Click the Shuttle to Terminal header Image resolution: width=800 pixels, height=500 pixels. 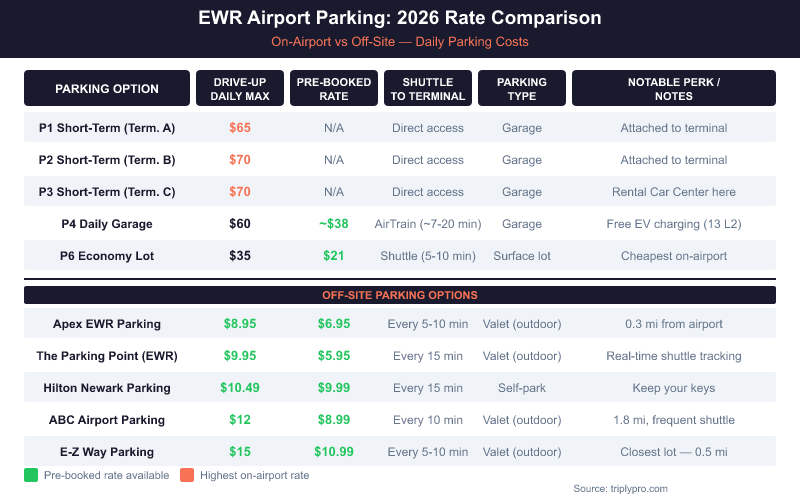coord(427,88)
